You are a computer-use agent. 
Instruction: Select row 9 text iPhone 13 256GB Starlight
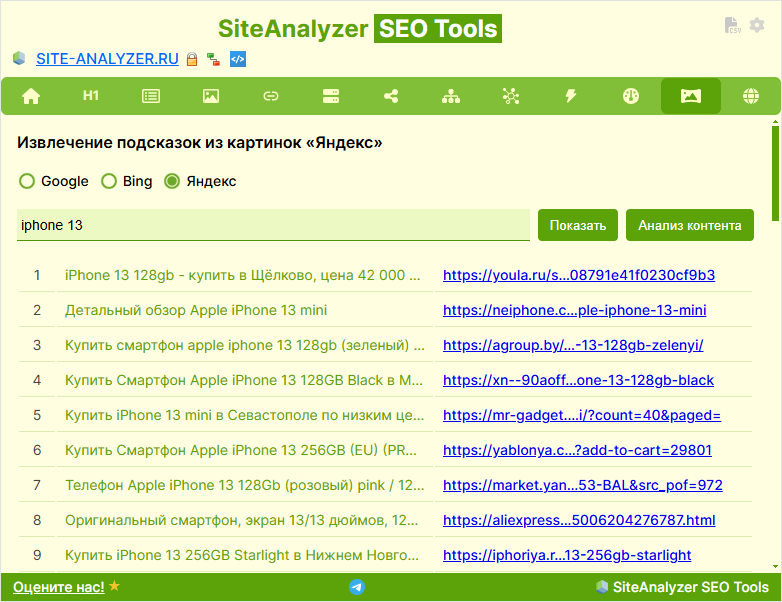[x=242, y=555]
